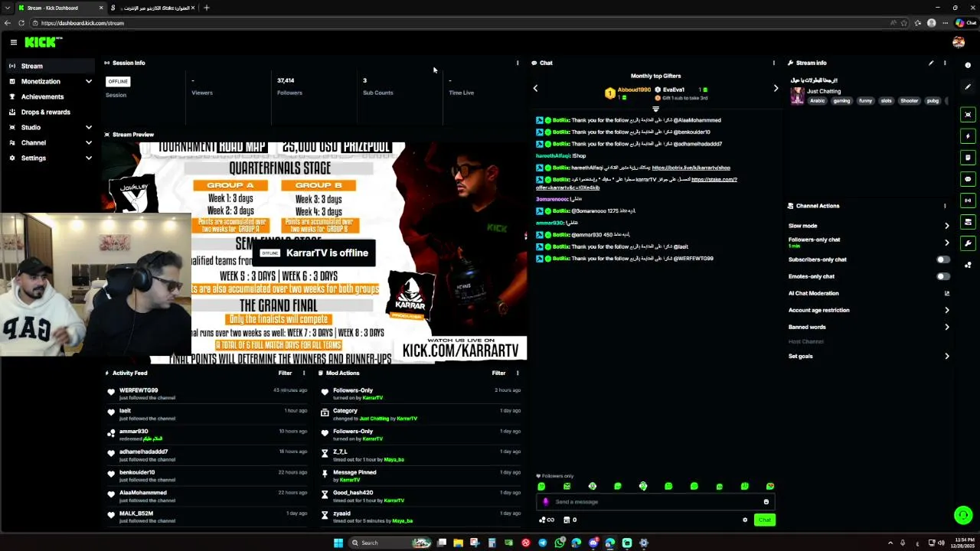Expand the Monetization menu

pos(51,81)
